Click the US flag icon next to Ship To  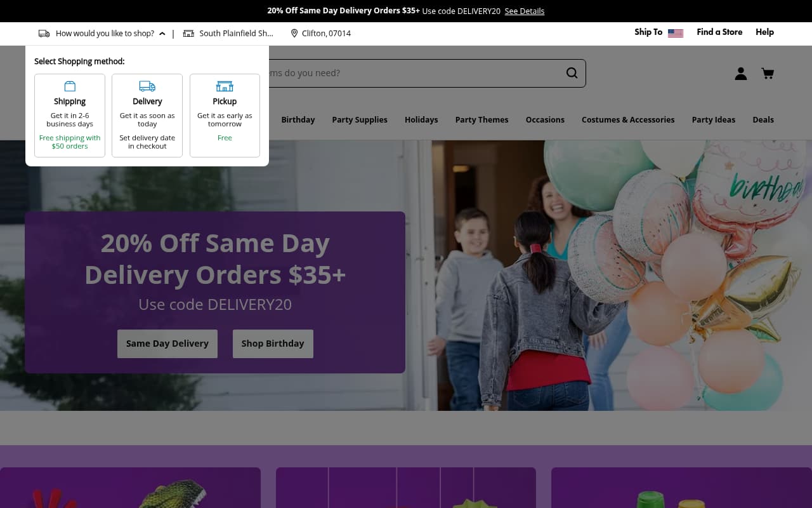(676, 33)
